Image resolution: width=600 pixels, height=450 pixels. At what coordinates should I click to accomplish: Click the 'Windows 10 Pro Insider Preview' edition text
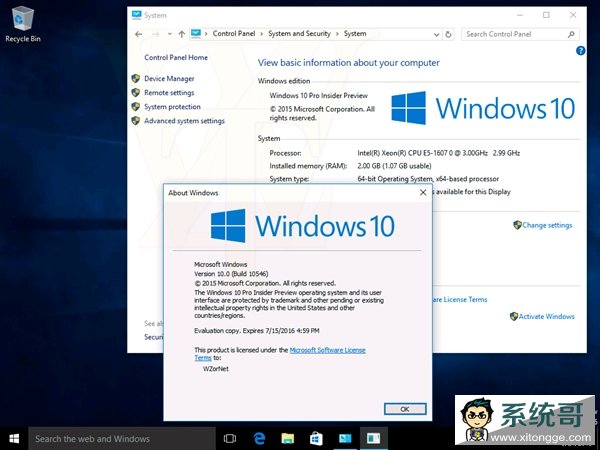point(319,96)
